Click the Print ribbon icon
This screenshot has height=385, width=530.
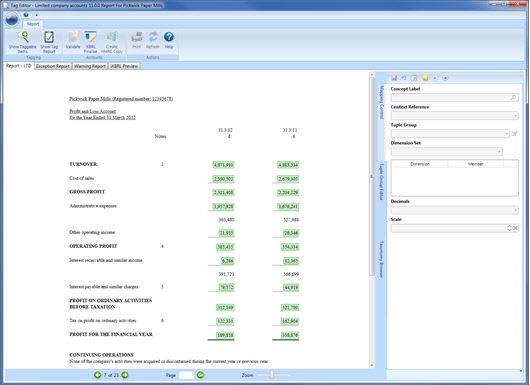[x=137, y=37]
